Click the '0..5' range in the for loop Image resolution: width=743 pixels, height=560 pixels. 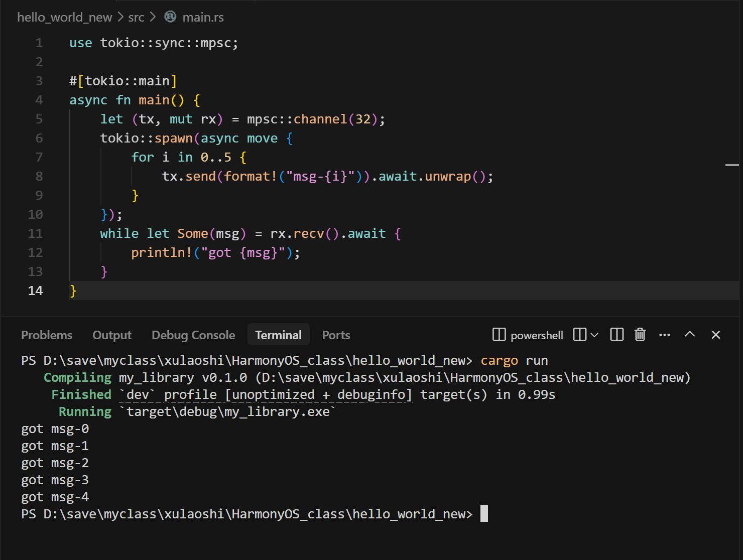(216, 158)
